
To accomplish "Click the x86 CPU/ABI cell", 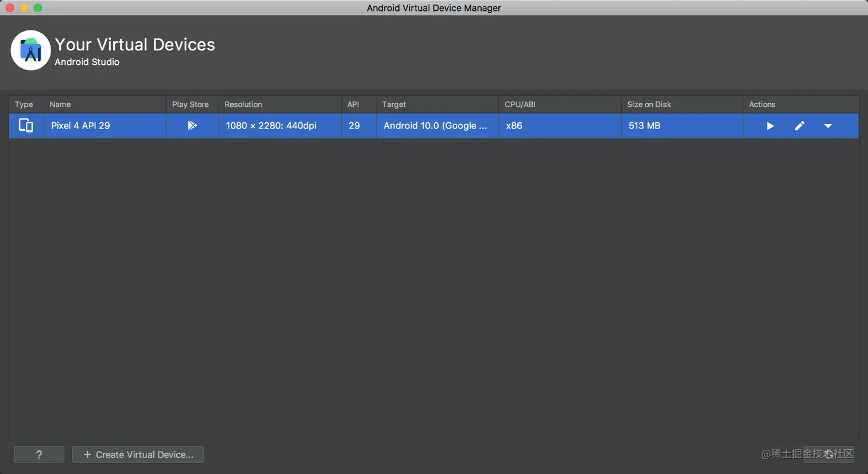I will [560, 126].
